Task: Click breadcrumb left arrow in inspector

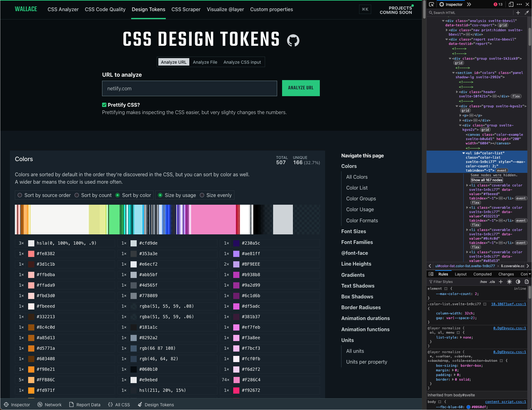Action: [x=430, y=266]
